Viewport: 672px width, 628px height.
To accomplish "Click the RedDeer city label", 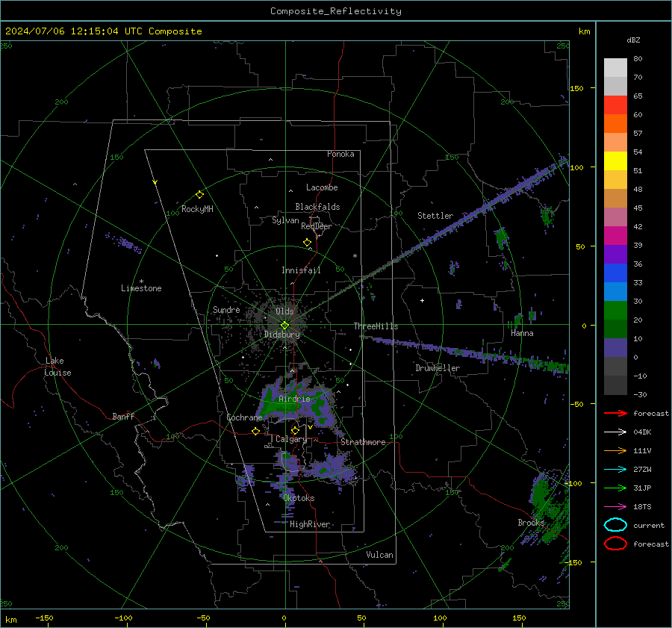I will (317, 226).
